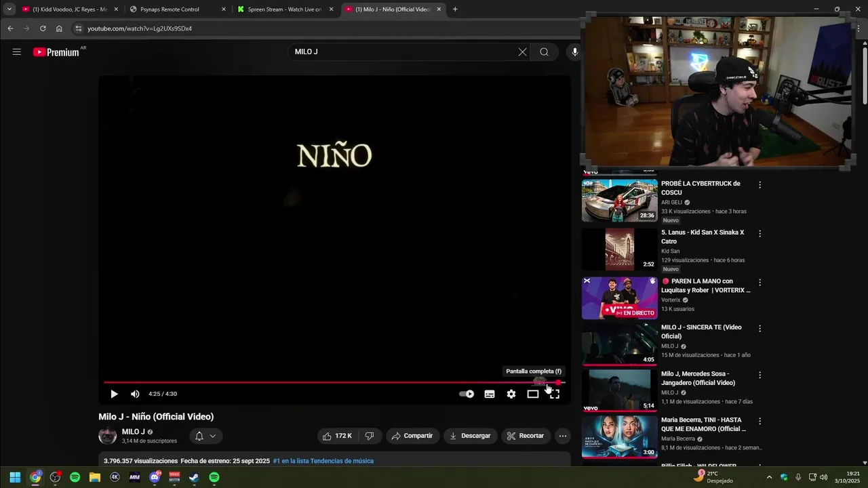Open the Vorterix live stream thumbnail
Viewport: 868px width, 488px height.
click(620, 298)
